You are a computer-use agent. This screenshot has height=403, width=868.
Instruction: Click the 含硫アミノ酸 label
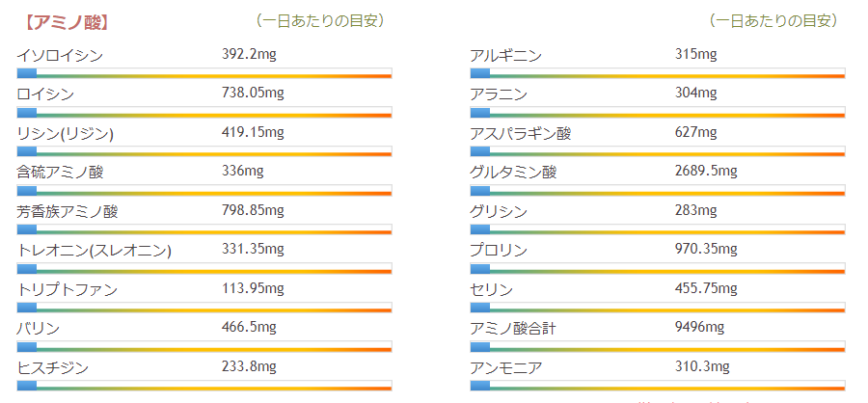point(60,172)
